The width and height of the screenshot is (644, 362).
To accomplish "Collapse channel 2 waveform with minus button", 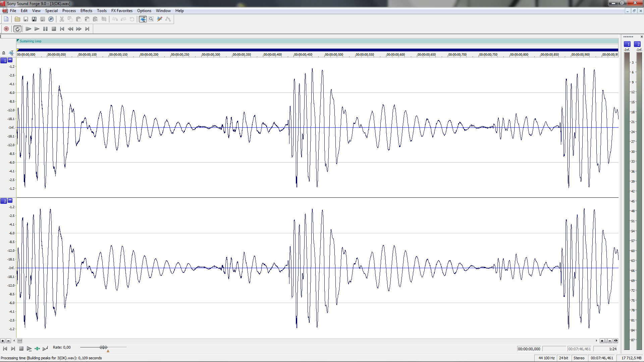I will point(10,200).
